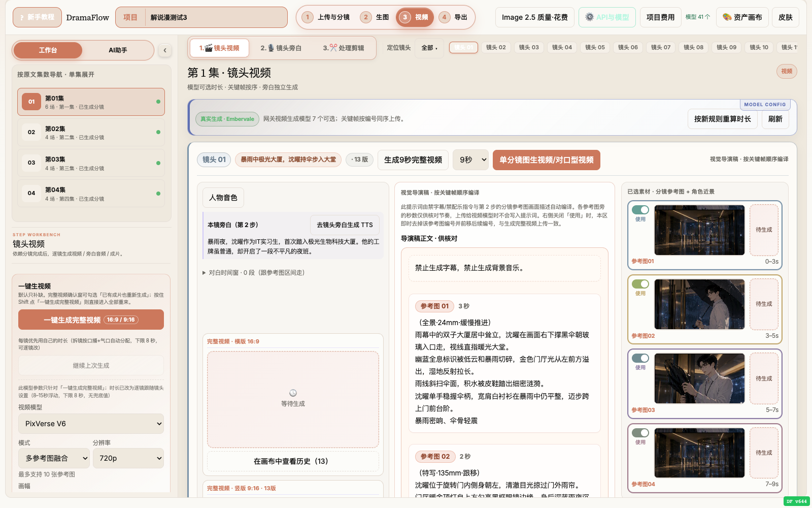Switch to 处理剪辑 tab

coord(344,48)
